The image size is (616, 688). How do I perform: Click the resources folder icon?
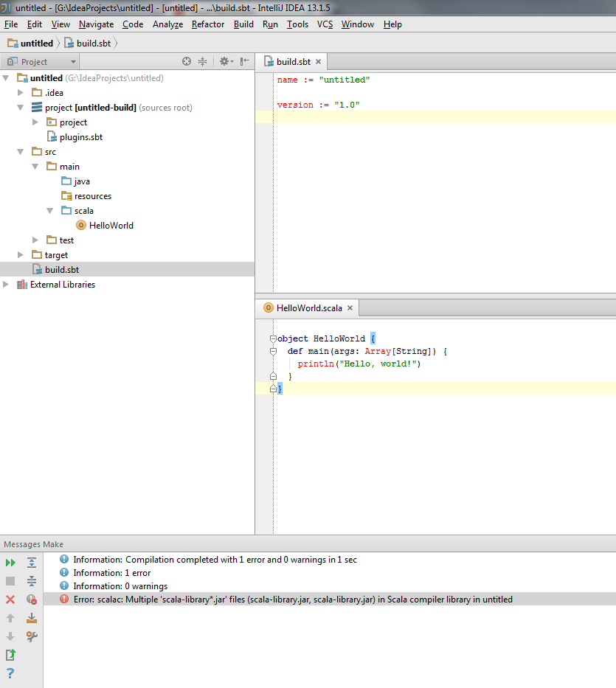[x=66, y=195]
